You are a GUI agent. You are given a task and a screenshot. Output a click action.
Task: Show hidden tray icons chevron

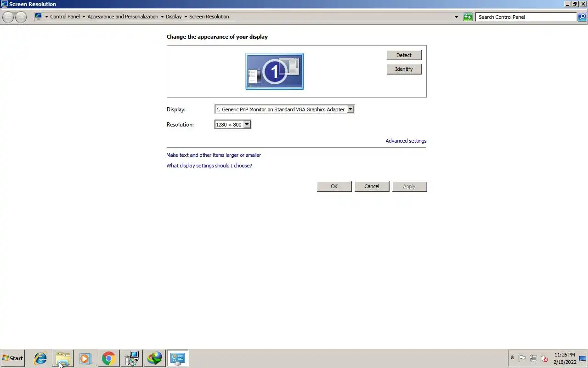512,358
